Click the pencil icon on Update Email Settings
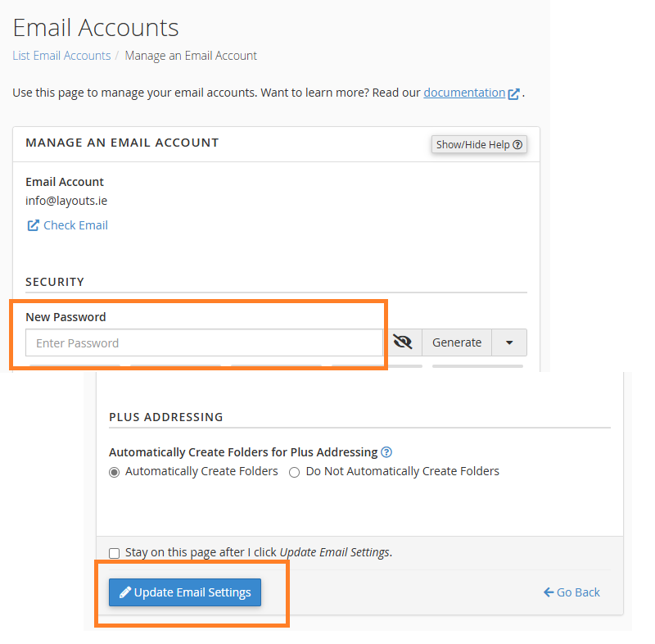The height and width of the screenshot is (644, 655). click(125, 592)
